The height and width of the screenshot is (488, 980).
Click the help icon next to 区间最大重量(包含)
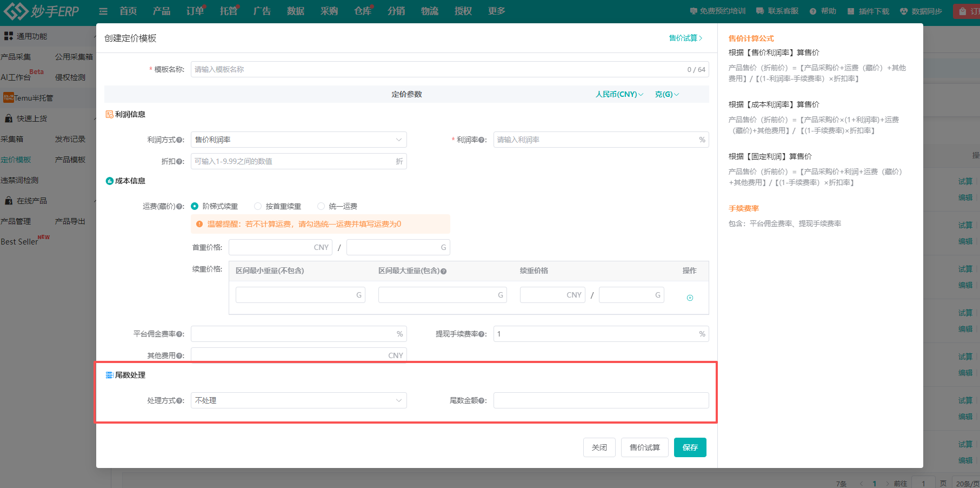tap(444, 271)
